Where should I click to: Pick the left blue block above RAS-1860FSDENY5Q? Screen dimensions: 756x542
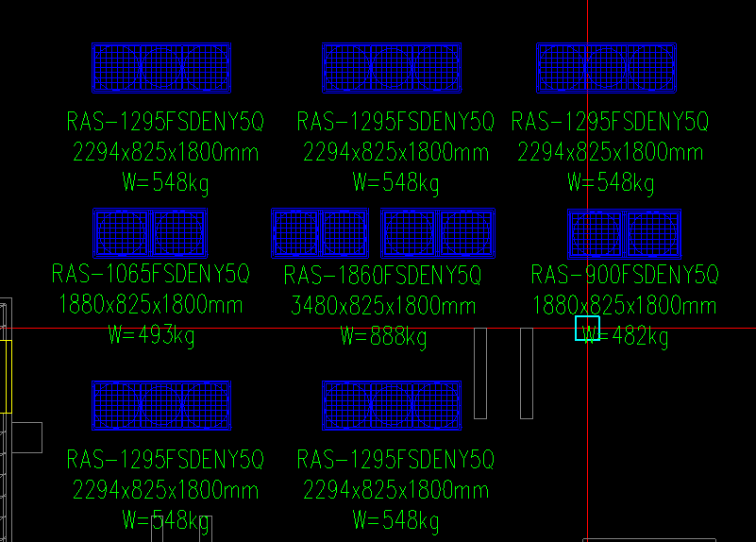(x=320, y=233)
